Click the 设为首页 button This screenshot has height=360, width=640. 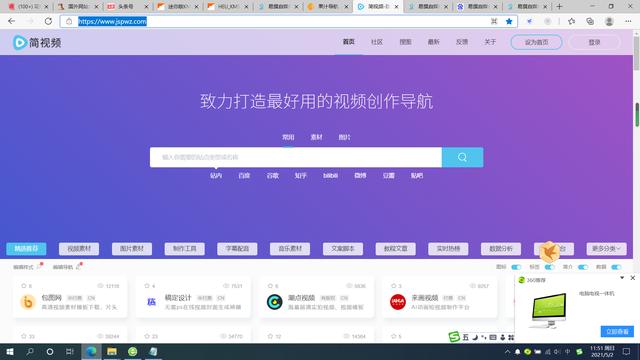tap(536, 42)
